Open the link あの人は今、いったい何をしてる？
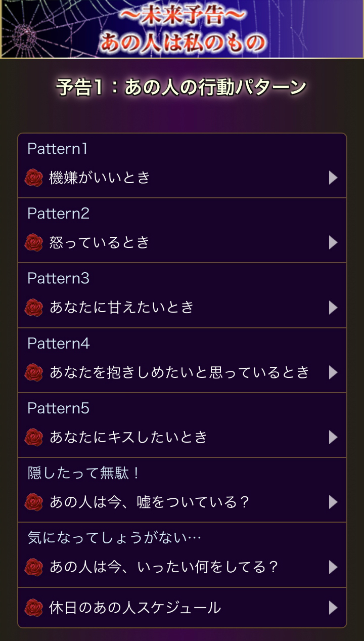 pyautogui.click(x=164, y=567)
